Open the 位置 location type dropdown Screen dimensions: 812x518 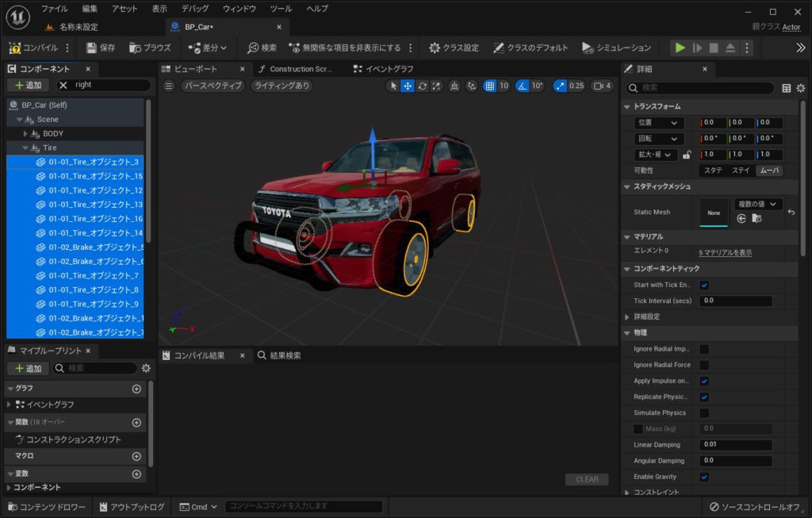pyautogui.click(x=659, y=123)
